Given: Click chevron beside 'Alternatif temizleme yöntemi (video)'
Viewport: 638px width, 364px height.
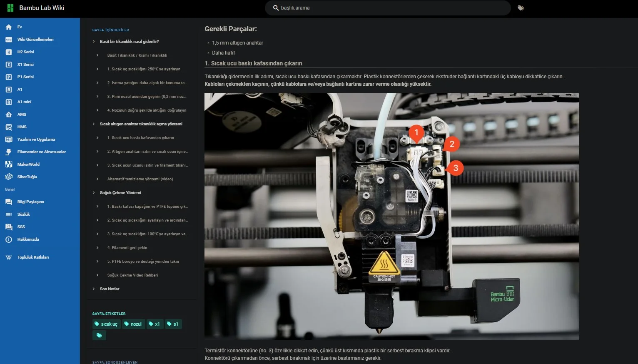Looking at the screenshot, I should (97, 179).
